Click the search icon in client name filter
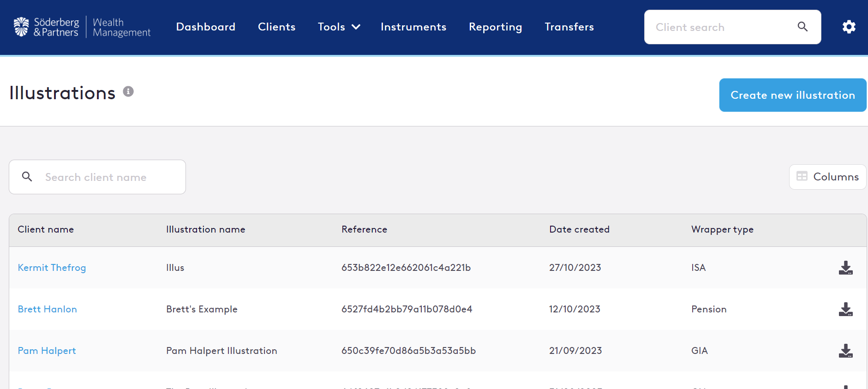868x389 pixels. [x=27, y=177]
